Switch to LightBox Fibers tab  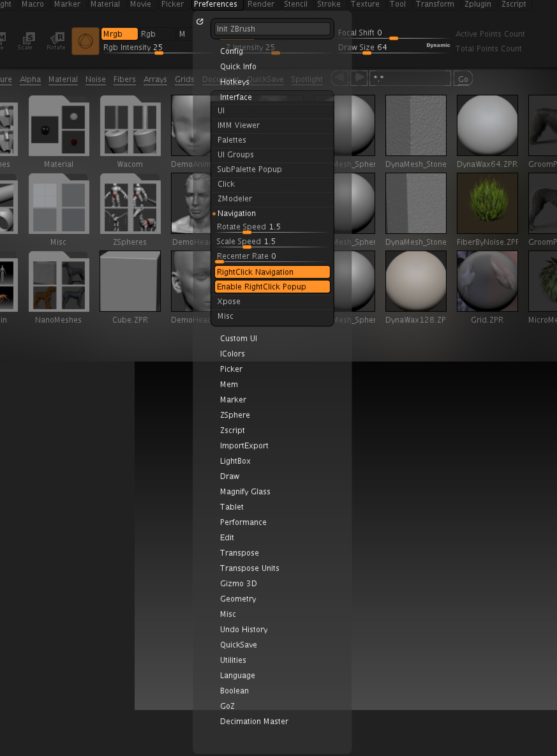click(124, 79)
